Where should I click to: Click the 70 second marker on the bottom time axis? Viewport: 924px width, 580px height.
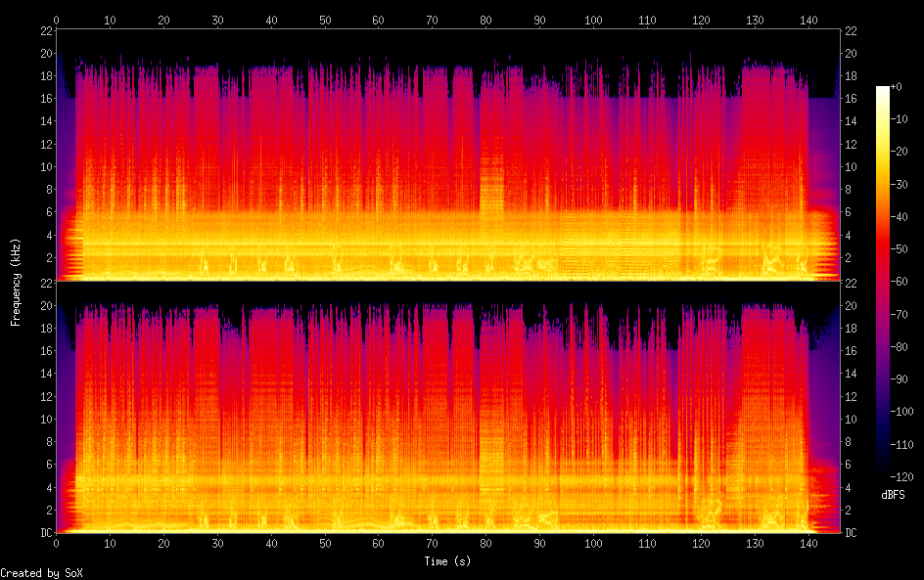click(431, 544)
